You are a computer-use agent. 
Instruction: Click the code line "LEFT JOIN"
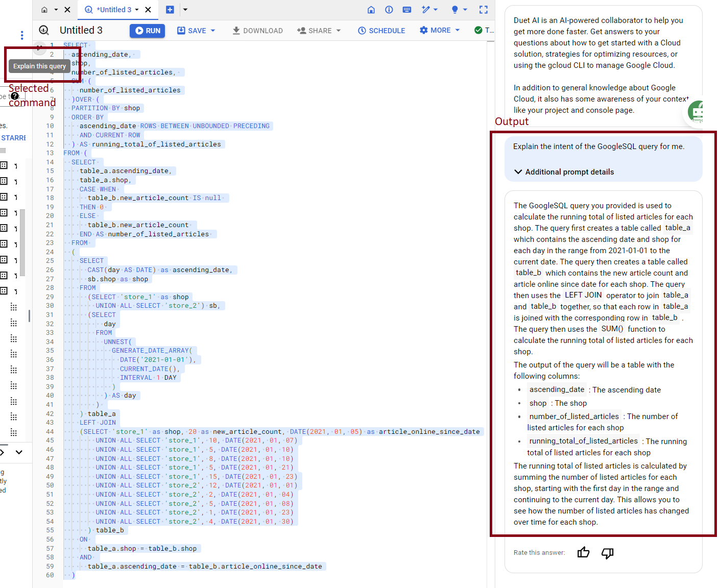(x=98, y=423)
